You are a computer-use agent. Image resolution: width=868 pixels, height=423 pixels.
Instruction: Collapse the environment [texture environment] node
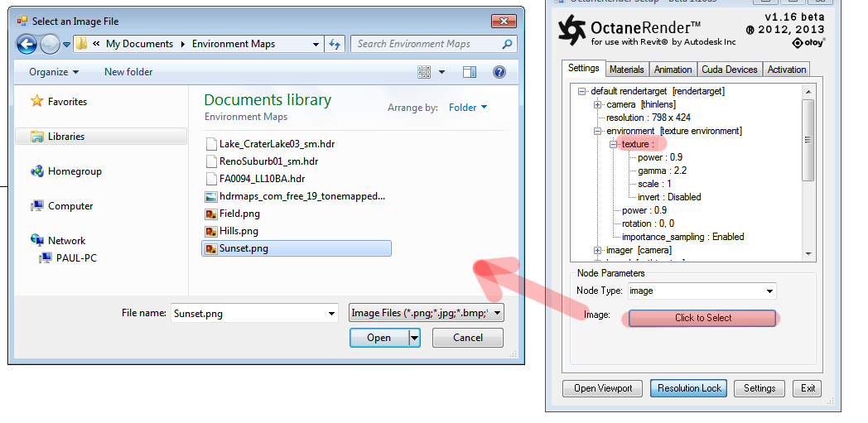coord(597,131)
